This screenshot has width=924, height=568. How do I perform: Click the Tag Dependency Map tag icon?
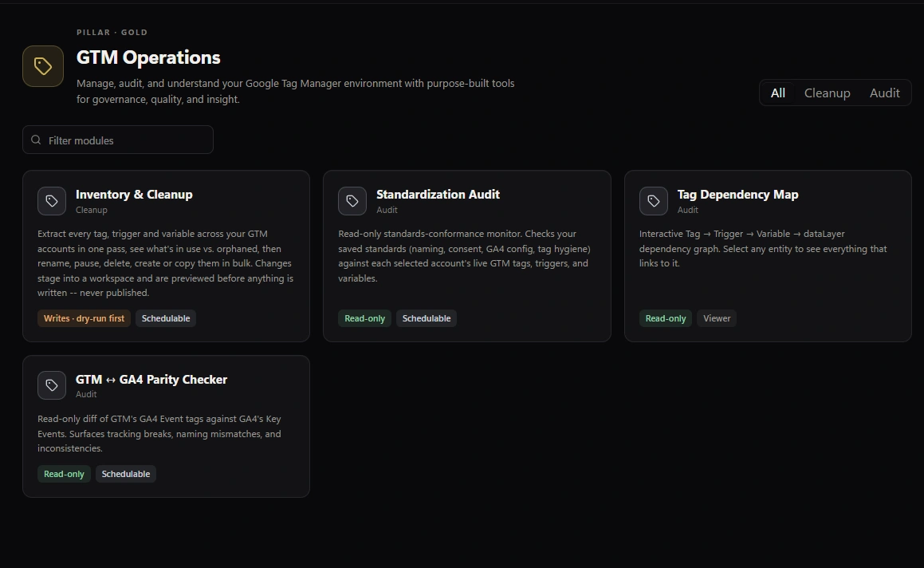[x=654, y=201]
